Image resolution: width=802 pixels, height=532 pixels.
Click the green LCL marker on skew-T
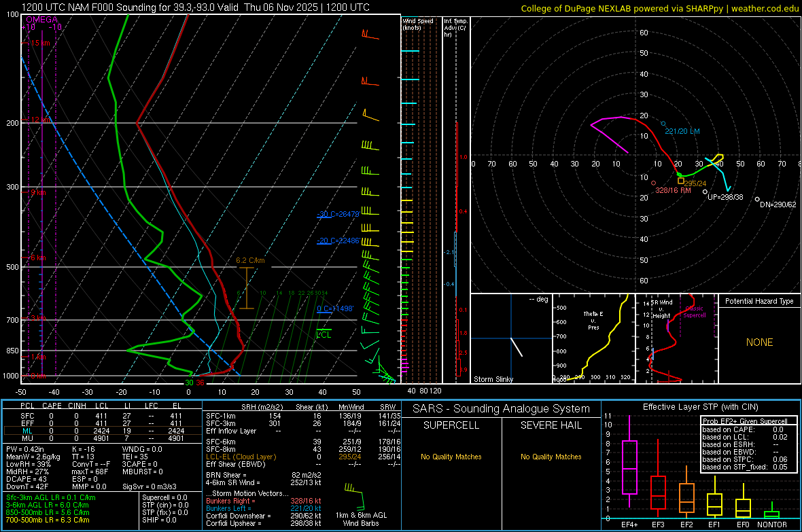pos(324,334)
